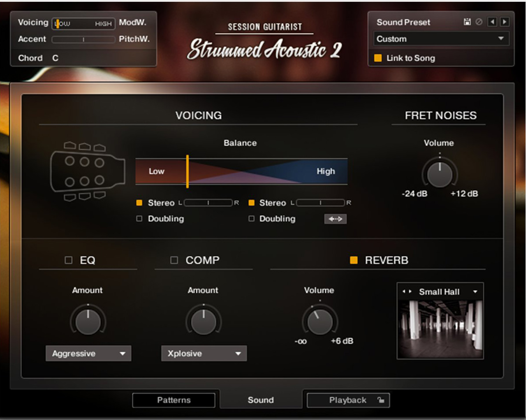Open the Sound Preset Custom dropdown
526x420 pixels.
pos(441,39)
